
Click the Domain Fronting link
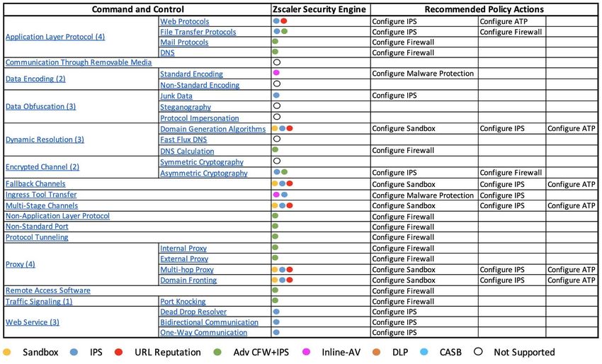(188, 280)
